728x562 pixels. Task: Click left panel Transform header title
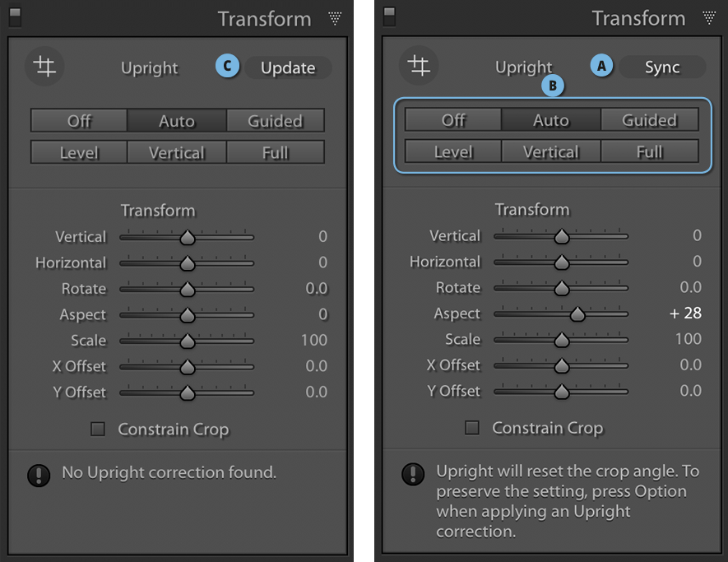pyautogui.click(x=264, y=19)
